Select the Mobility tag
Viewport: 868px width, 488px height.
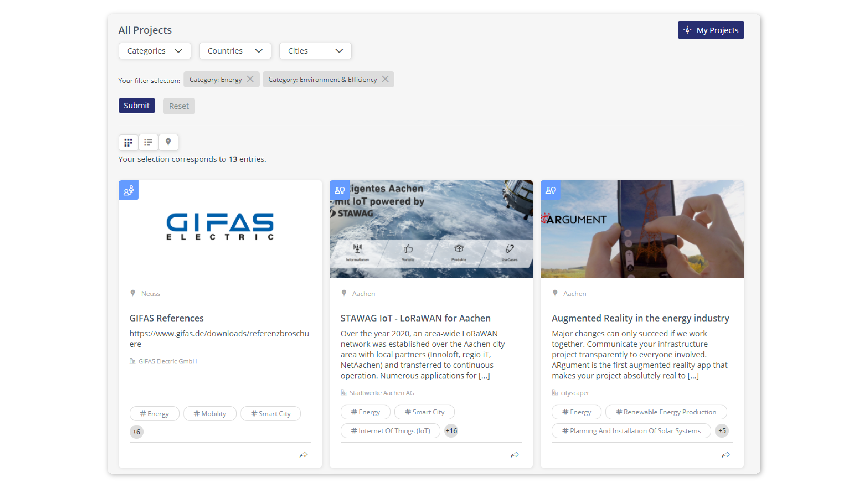coord(210,414)
